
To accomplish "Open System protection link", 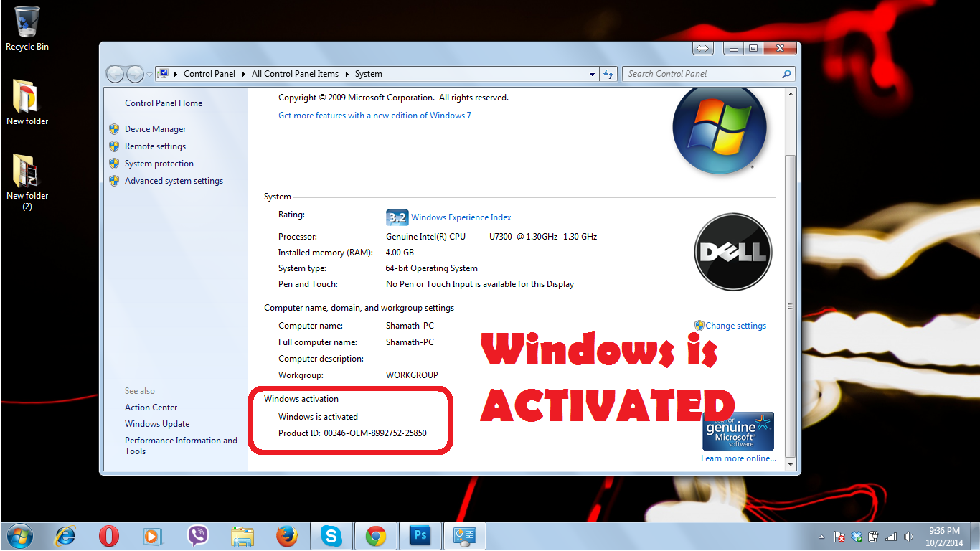I will pos(159,164).
